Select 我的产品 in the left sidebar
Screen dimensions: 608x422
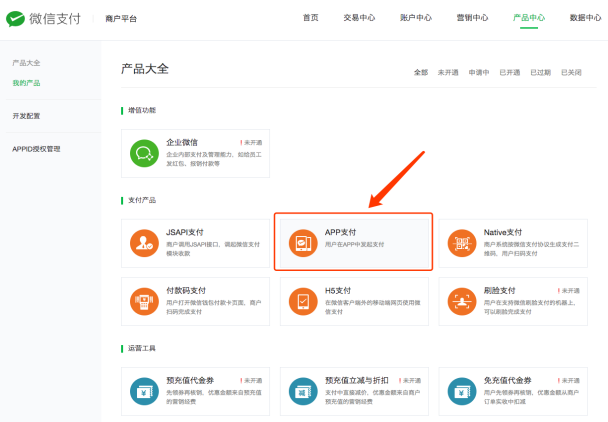(26, 83)
